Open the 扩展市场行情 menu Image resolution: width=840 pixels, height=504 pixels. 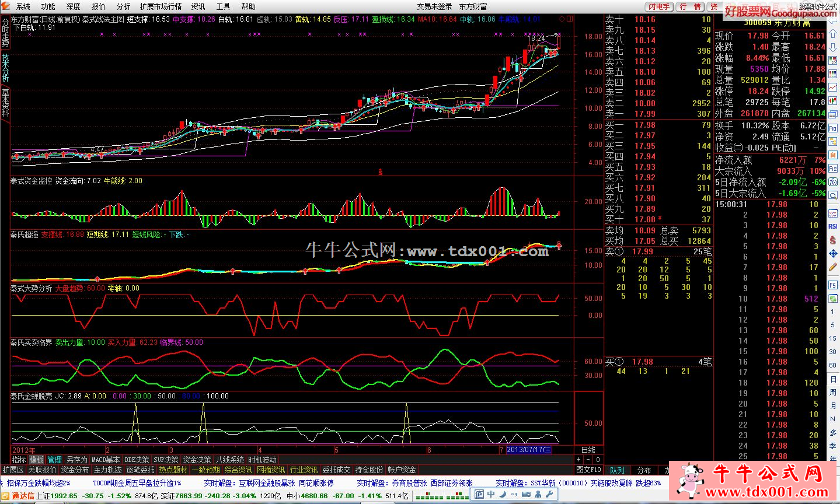click(161, 6)
